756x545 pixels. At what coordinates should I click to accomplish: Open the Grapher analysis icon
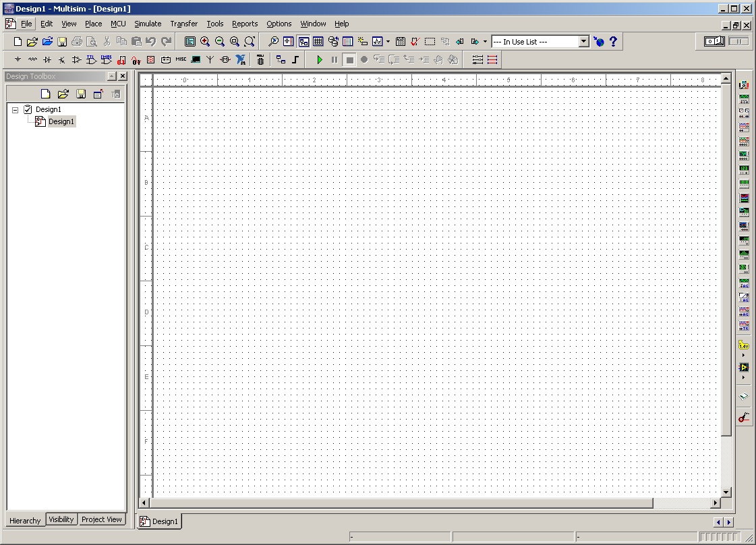(378, 41)
